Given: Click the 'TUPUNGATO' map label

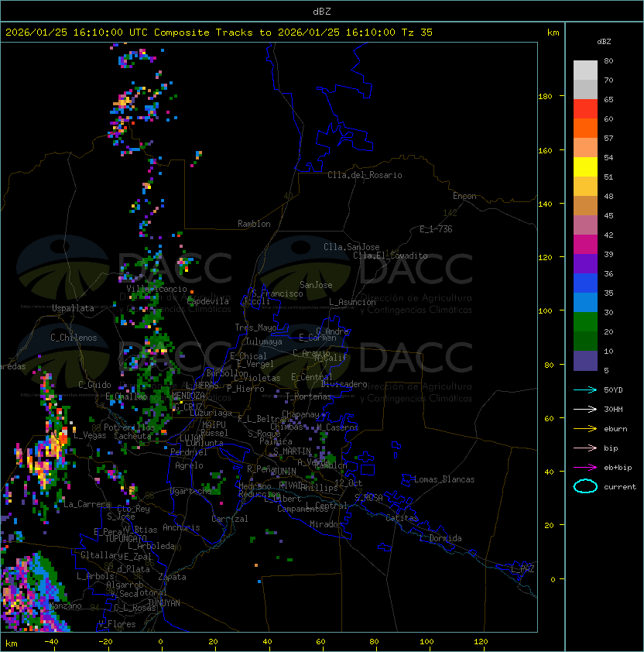Looking at the screenshot, I should point(126,538).
